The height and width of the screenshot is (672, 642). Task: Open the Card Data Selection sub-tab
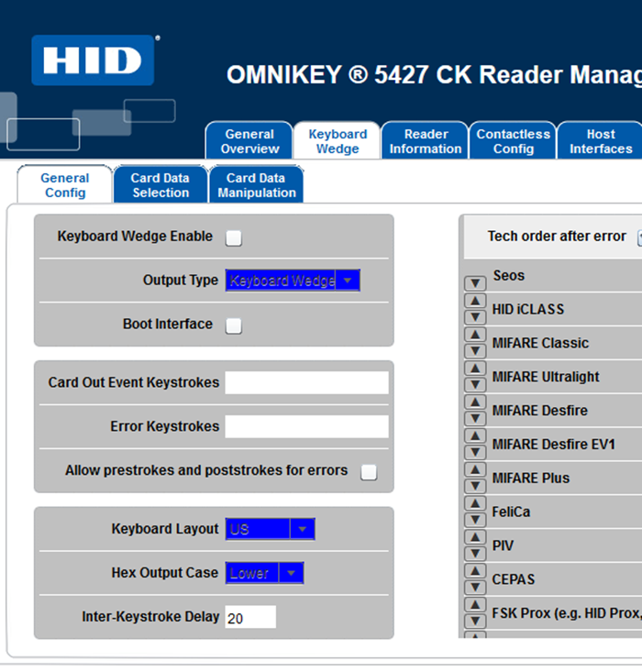[x=160, y=185]
